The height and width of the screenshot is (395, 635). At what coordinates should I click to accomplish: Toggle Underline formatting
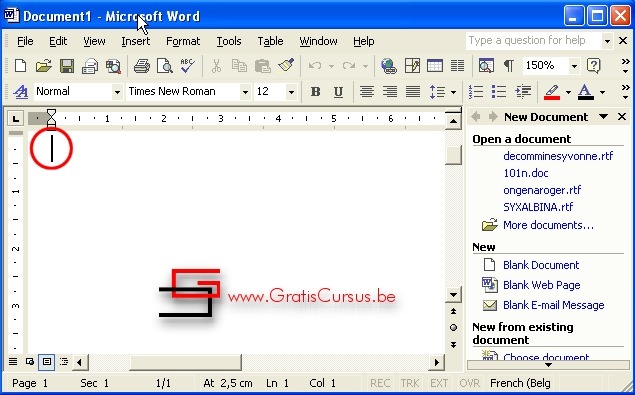point(338,92)
